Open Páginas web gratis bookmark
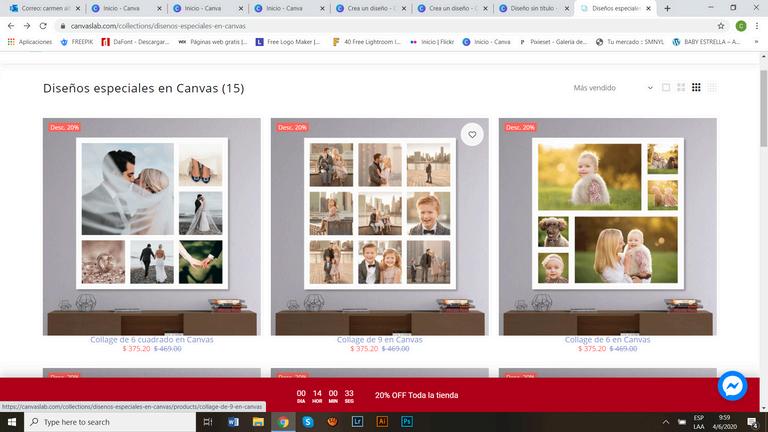The height and width of the screenshot is (432, 768). pos(213,42)
